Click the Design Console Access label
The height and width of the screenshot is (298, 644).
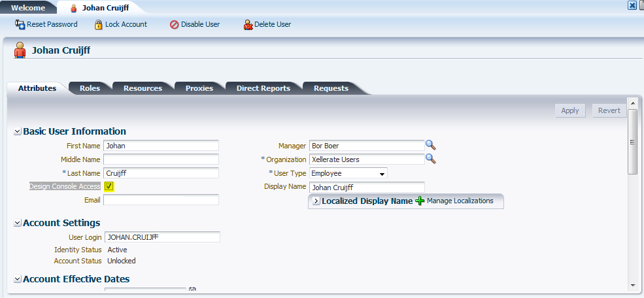tap(65, 186)
